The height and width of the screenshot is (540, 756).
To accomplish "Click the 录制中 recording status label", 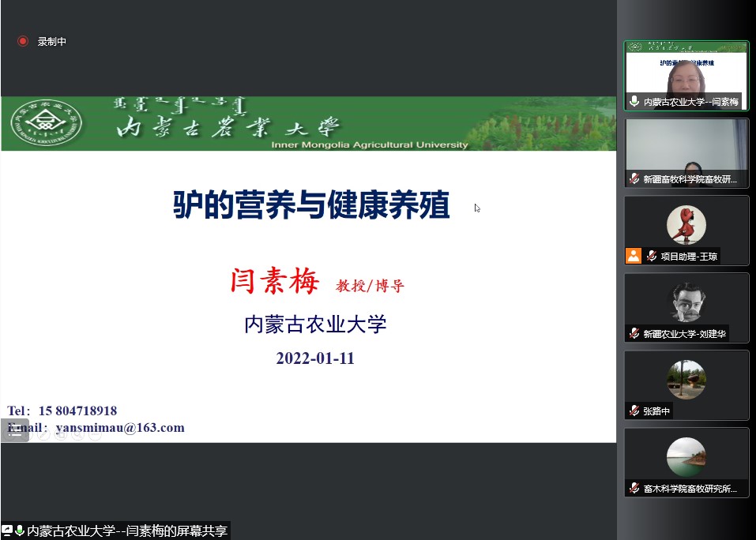I will (x=52, y=42).
